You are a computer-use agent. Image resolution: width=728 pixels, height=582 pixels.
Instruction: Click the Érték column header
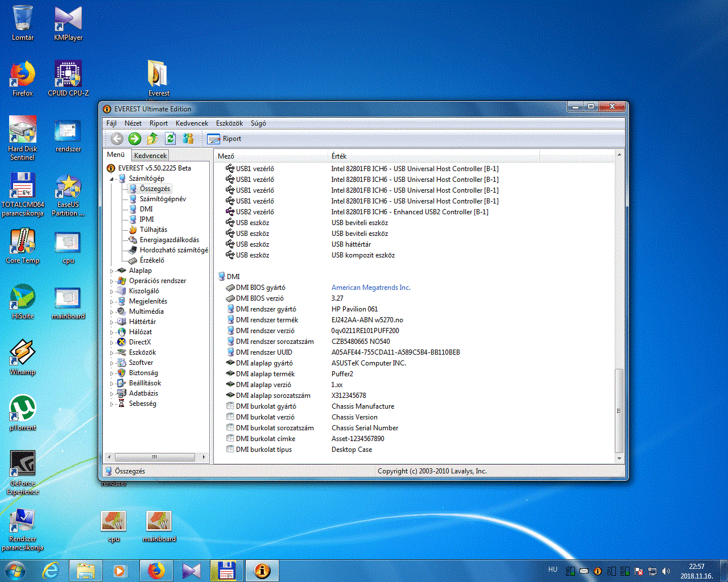(x=434, y=156)
